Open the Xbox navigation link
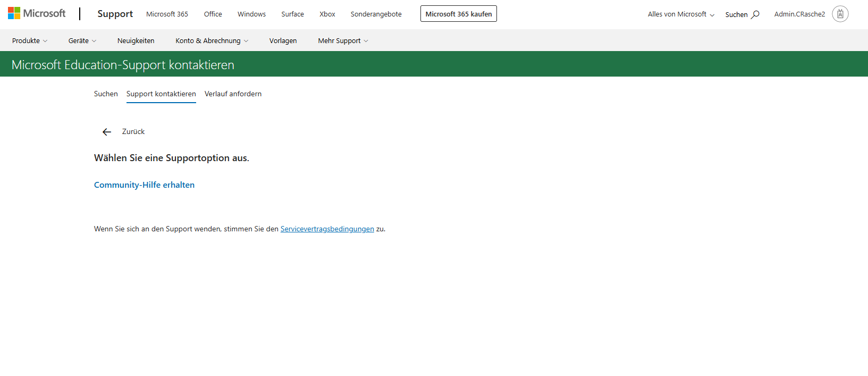 pyautogui.click(x=327, y=14)
